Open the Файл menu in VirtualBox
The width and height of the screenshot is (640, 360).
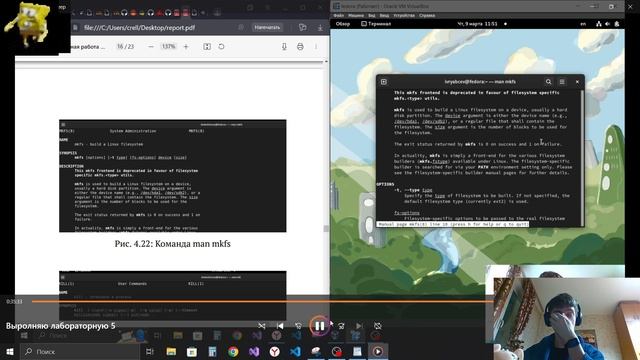pyautogui.click(x=339, y=16)
